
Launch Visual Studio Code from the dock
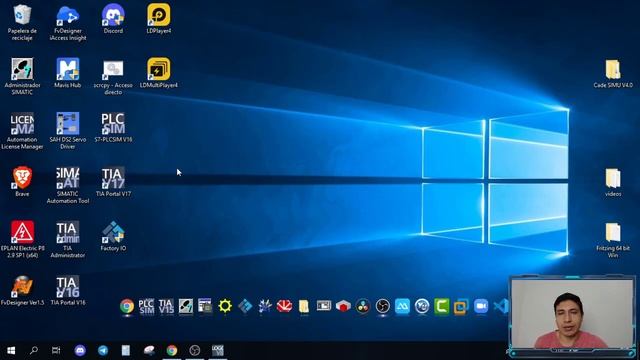coord(501,306)
